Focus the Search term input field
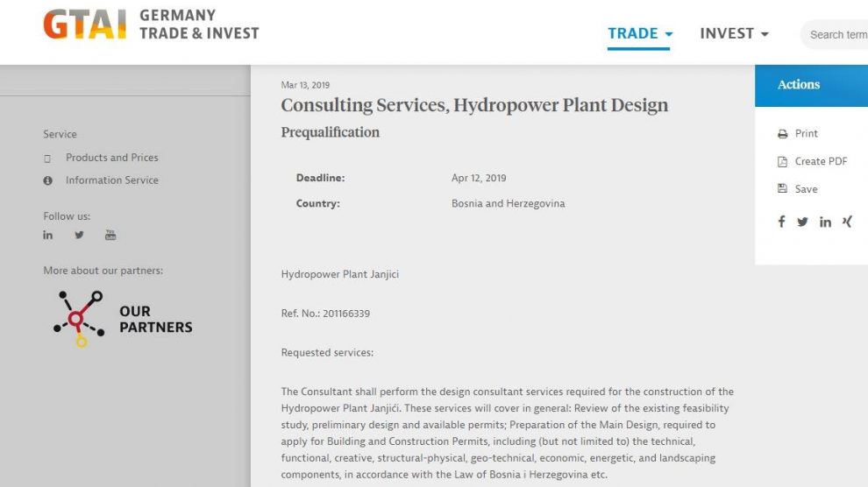This screenshot has width=868, height=487. point(837,35)
